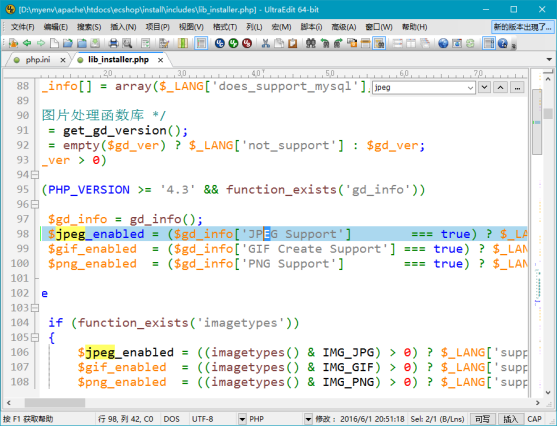Open the 视图(V) menu

pos(191,27)
